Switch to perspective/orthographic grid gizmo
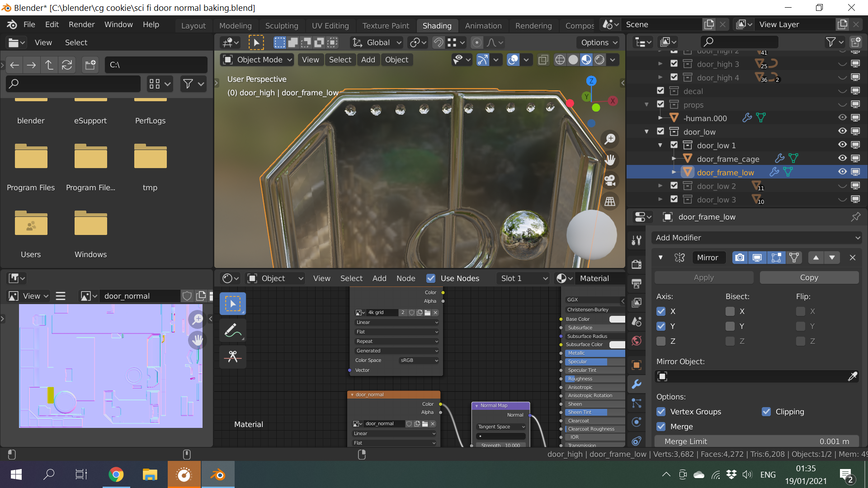The width and height of the screenshot is (868, 488). click(x=610, y=202)
